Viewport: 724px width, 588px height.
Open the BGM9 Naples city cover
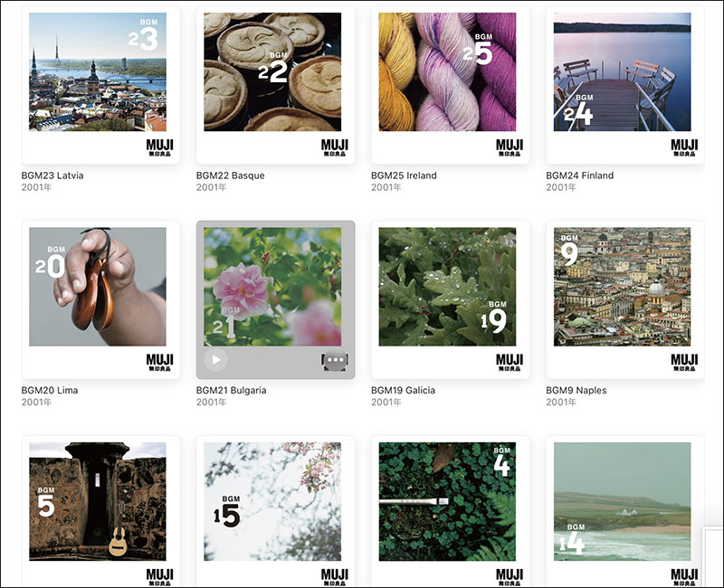click(625, 300)
